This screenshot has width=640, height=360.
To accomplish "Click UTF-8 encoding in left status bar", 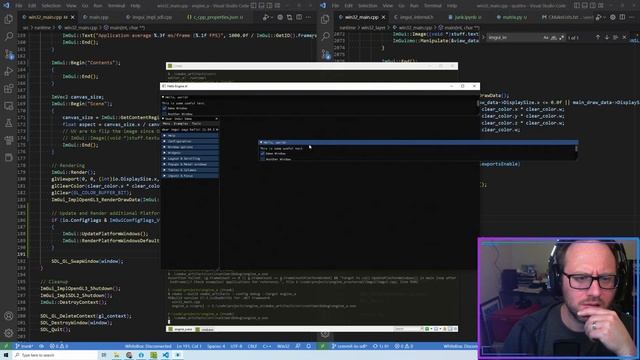I will click(236, 346).
